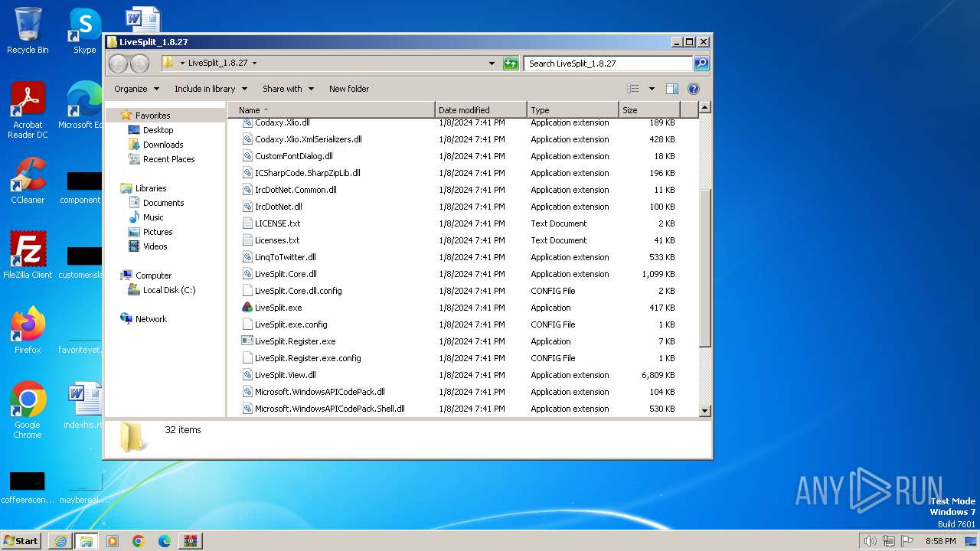Select Microsoft.WindowsAPICodePack.Shell.dll file
Viewport: 980px width, 551px height.
(x=329, y=409)
